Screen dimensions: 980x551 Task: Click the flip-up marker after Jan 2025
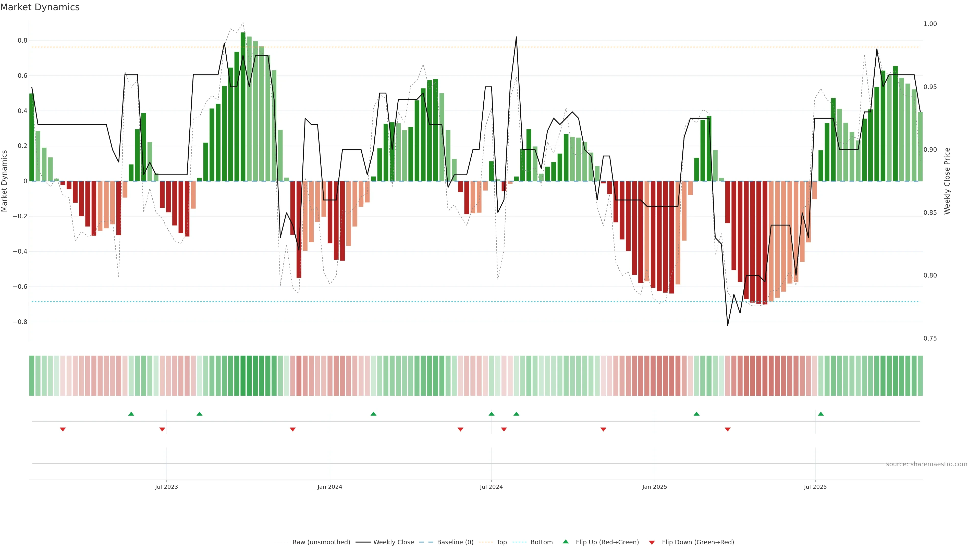coord(696,414)
